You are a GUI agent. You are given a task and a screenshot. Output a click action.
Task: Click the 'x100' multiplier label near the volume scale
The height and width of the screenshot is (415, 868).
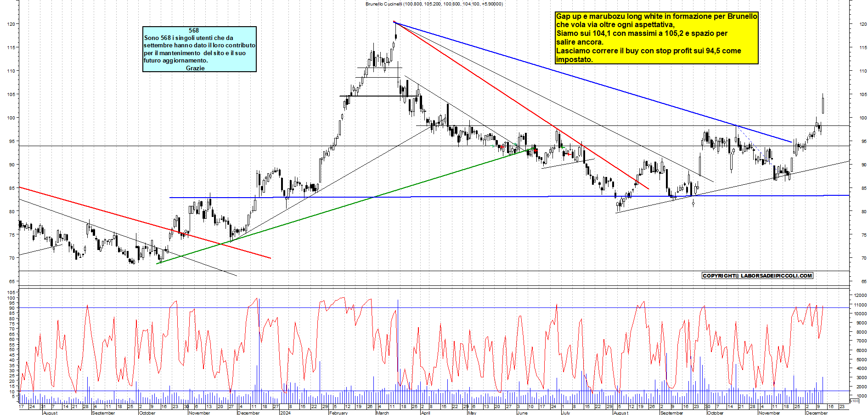[854, 401]
